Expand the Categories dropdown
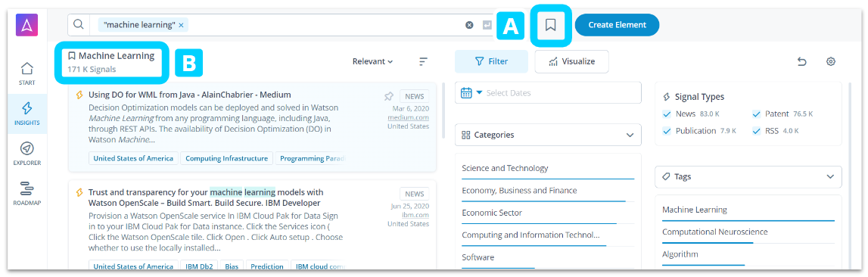 pos(548,135)
